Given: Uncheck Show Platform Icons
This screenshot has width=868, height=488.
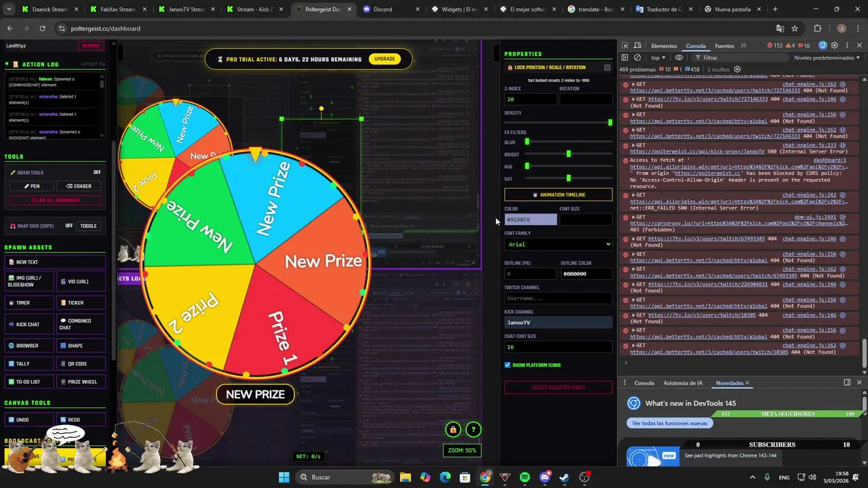Looking at the screenshot, I should pos(507,365).
